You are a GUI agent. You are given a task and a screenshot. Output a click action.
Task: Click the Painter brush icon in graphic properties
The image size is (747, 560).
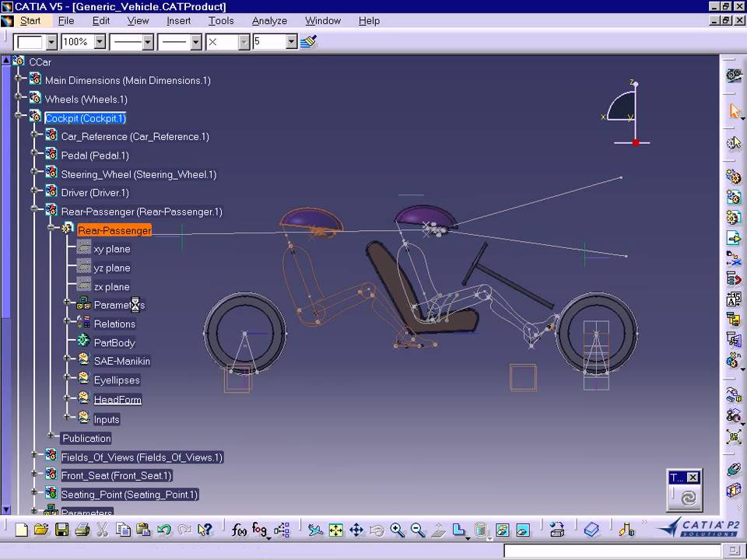pos(309,42)
